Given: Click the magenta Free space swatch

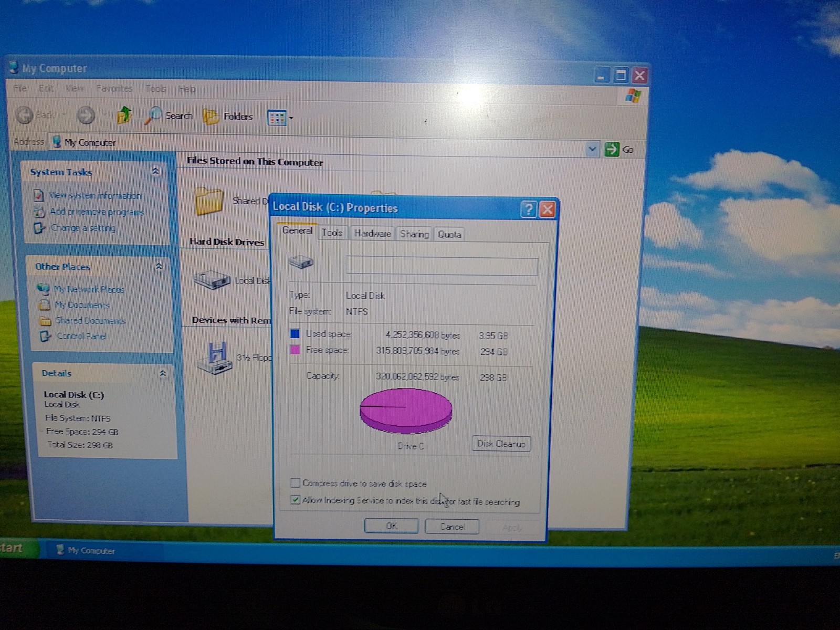Looking at the screenshot, I should (x=295, y=350).
